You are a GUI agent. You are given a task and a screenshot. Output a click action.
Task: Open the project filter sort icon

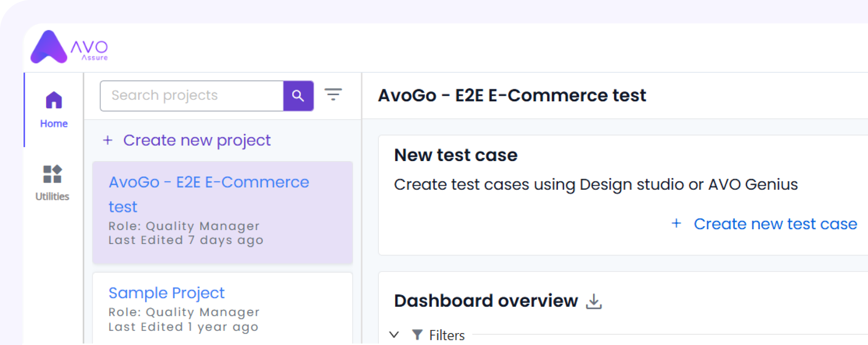pyautogui.click(x=333, y=94)
